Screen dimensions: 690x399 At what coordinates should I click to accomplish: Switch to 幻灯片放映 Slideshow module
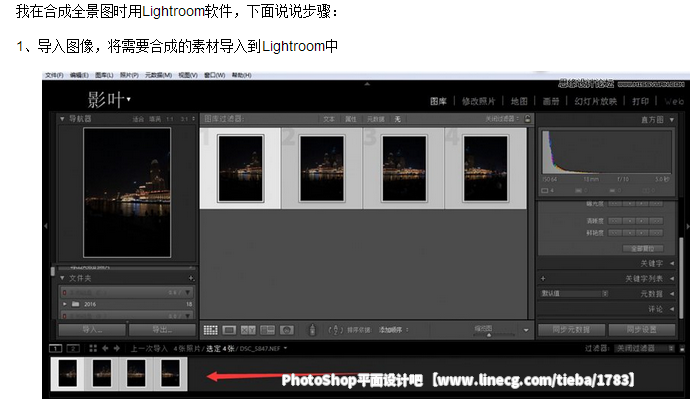click(595, 102)
